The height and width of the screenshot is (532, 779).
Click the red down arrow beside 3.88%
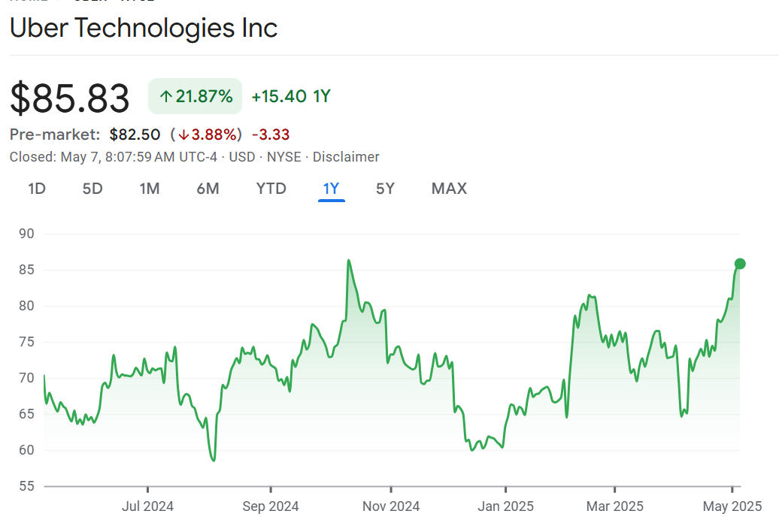[x=183, y=135]
